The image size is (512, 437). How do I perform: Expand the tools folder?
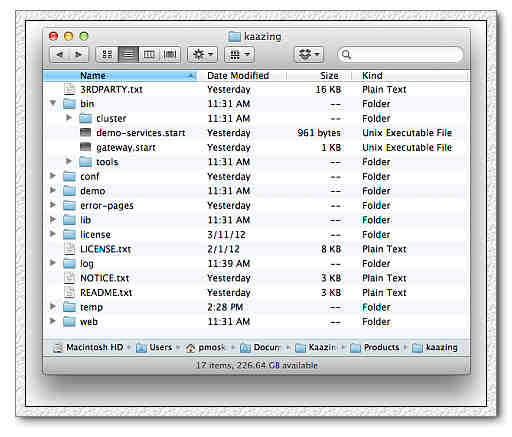click(x=69, y=161)
